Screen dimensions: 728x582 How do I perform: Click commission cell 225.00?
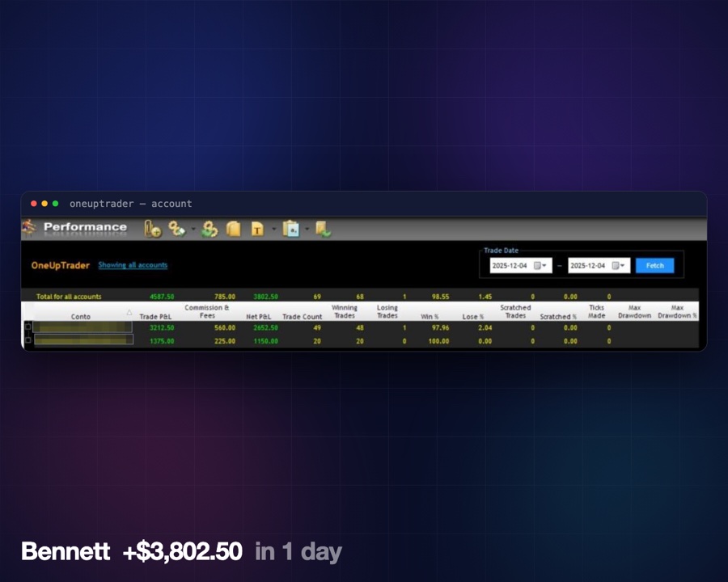coord(225,341)
